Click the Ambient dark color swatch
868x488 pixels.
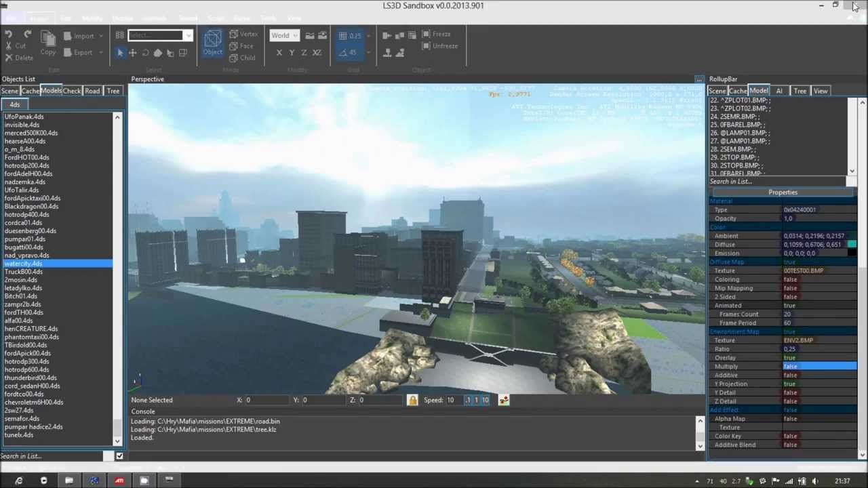[852, 236]
